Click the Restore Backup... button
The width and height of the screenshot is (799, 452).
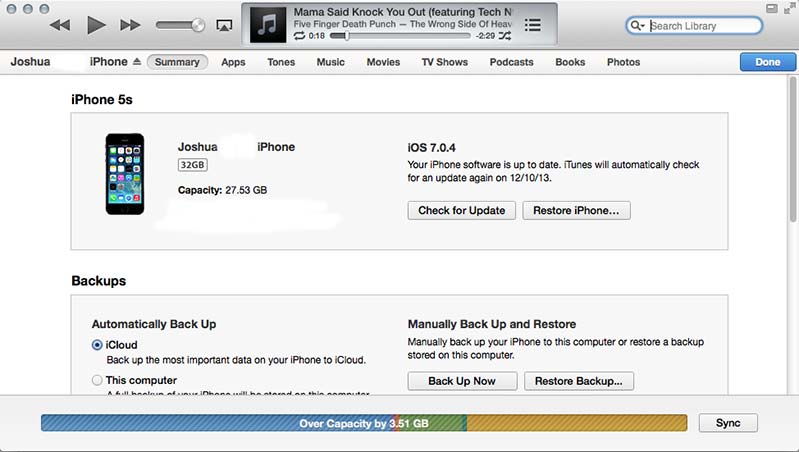579,381
